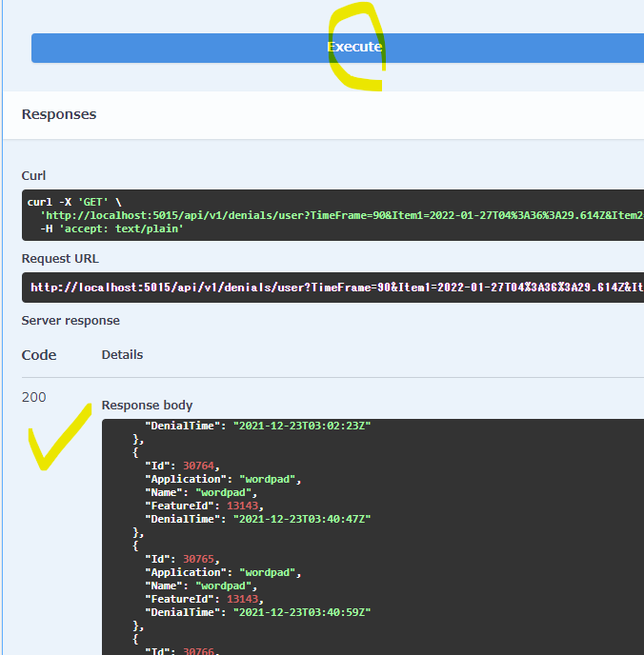Click the yellow check mark annotation
The height and width of the screenshot is (655, 644).
tap(59, 442)
